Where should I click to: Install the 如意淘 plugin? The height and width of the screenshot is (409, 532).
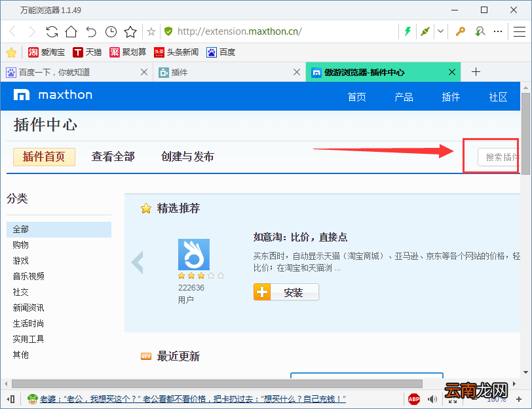coord(286,292)
